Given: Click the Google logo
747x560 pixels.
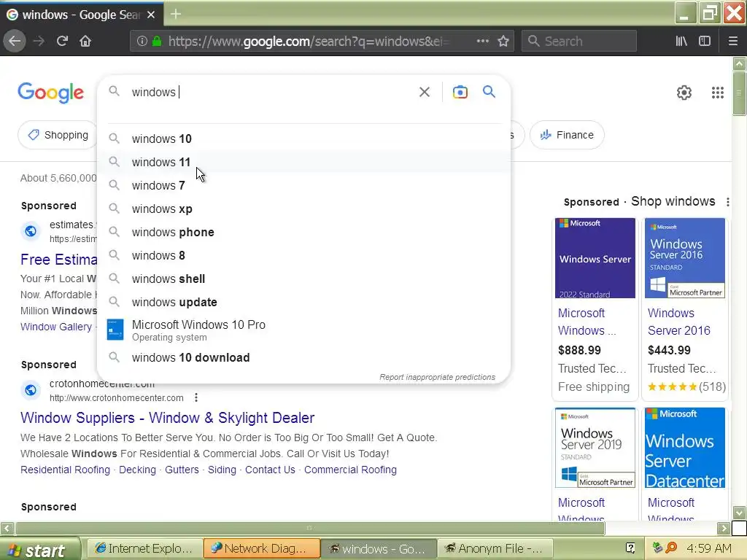Looking at the screenshot, I should [50, 93].
